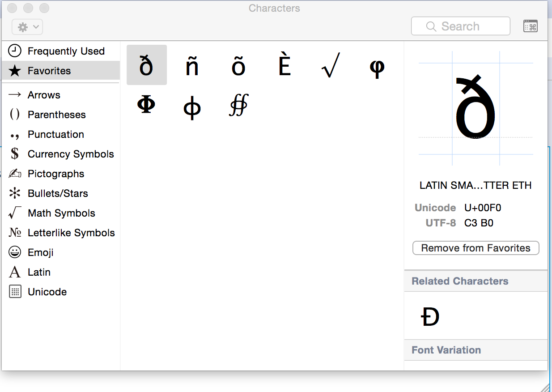Open the Punctuation category
This screenshot has width=552, height=392.
pyautogui.click(x=61, y=134)
